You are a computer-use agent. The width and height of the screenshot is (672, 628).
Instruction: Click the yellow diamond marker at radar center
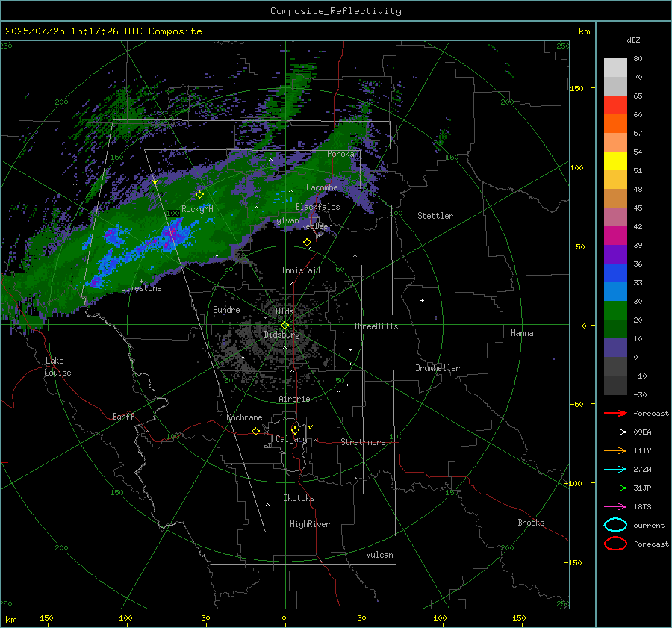(x=284, y=326)
